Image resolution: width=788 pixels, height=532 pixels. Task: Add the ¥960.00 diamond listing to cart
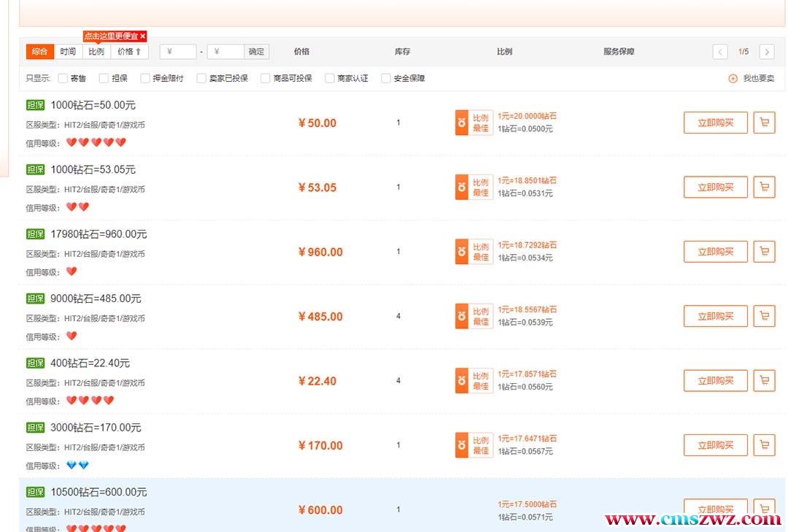coord(764,251)
